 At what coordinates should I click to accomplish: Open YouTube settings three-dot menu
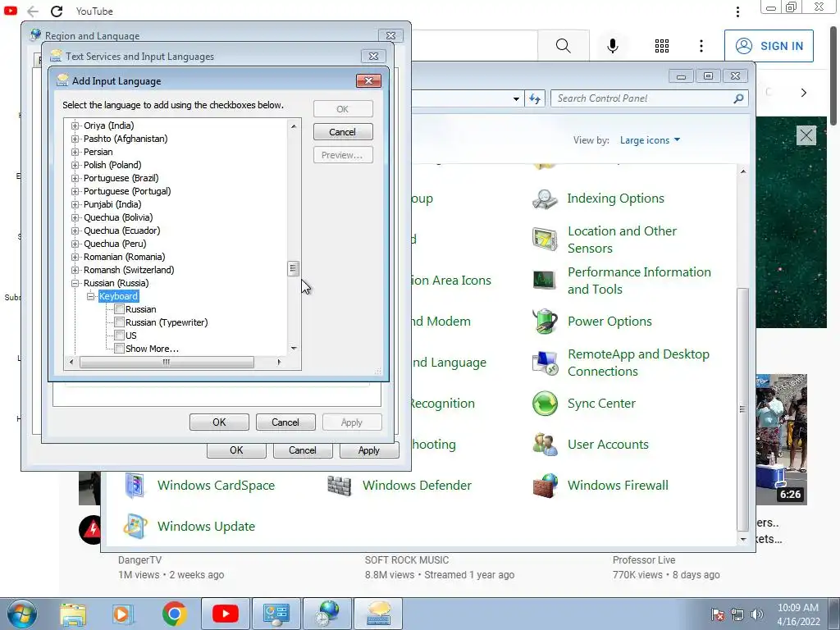pyautogui.click(x=701, y=46)
